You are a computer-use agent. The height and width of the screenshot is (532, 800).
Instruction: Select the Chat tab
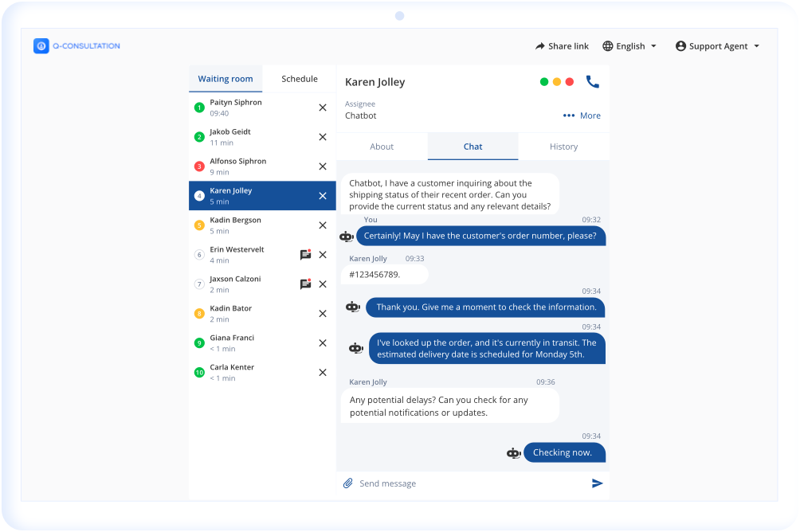(473, 147)
